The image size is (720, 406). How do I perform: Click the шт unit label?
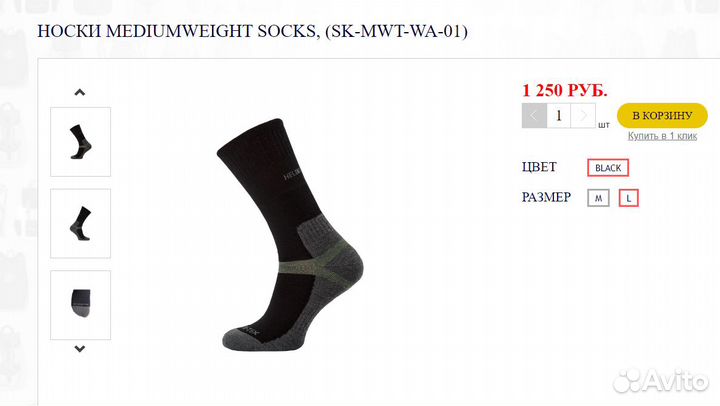pyautogui.click(x=604, y=125)
